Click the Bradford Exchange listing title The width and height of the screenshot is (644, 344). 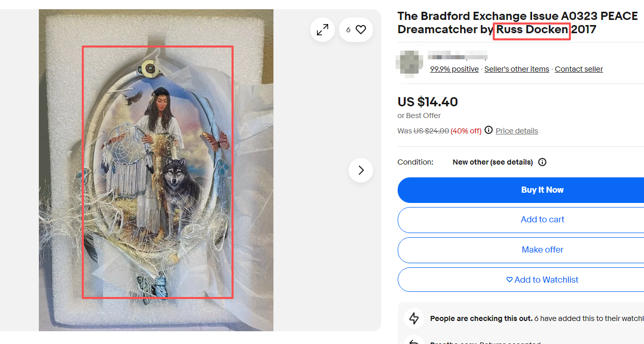pos(517,23)
